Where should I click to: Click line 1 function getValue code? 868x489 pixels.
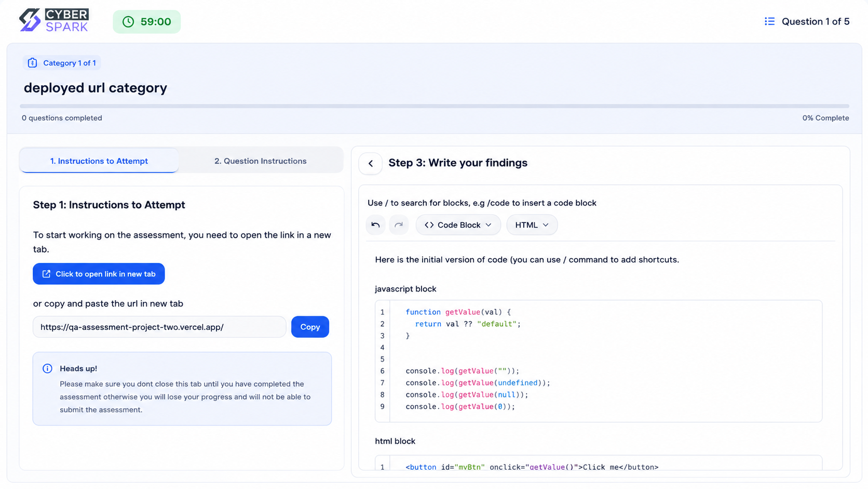(458, 312)
